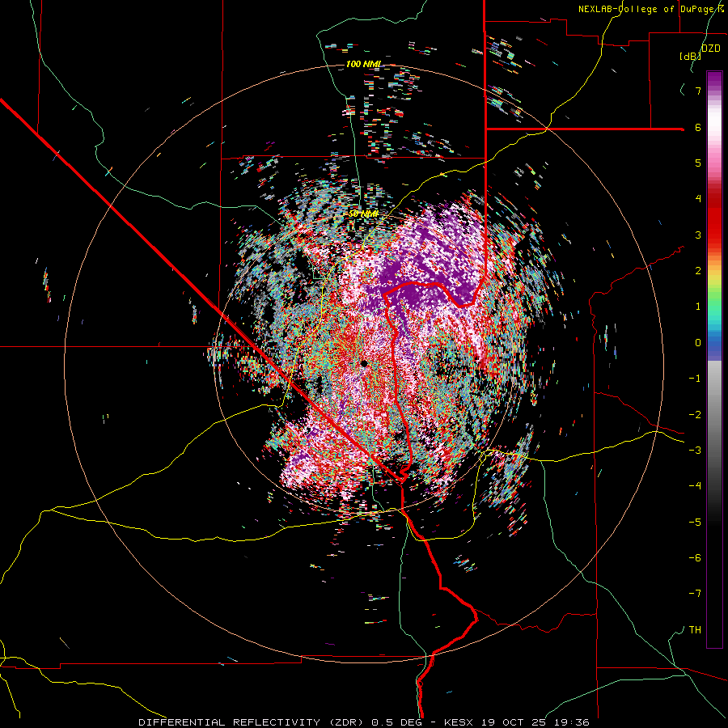Click the positive 4 scale tick label
The image size is (728, 728).
pyautogui.click(x=698, y=198)
